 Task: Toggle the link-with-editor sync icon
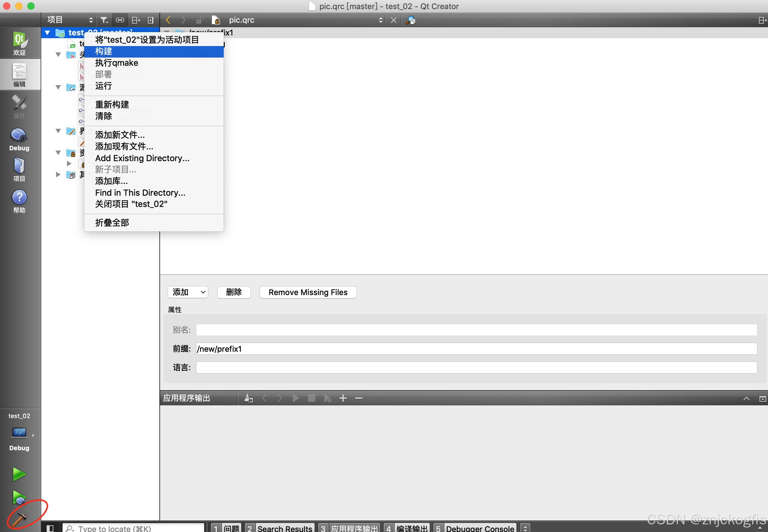click(x=120, y=20)
